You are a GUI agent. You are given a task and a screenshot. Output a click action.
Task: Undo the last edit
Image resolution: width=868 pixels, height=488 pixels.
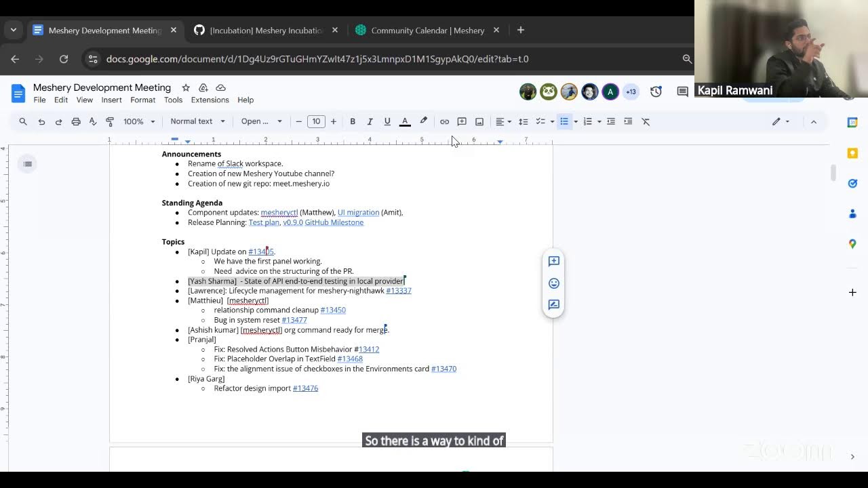coord(41,121)
